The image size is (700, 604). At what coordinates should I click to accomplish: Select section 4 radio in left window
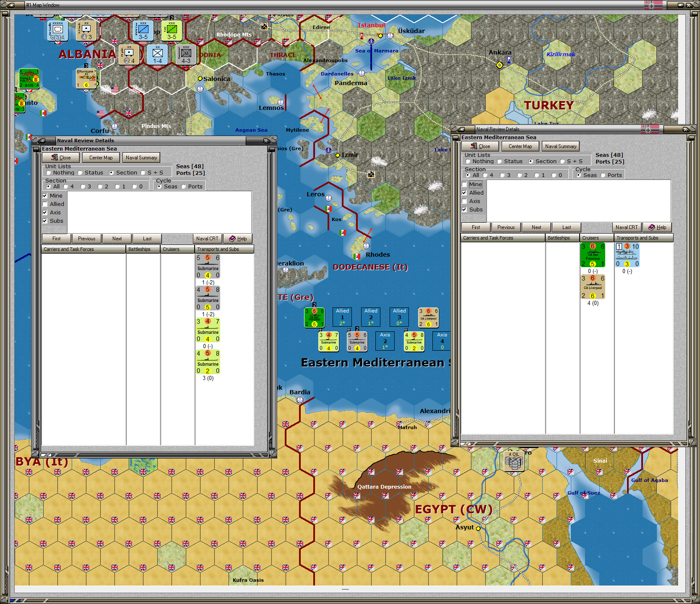pos(66,187)
